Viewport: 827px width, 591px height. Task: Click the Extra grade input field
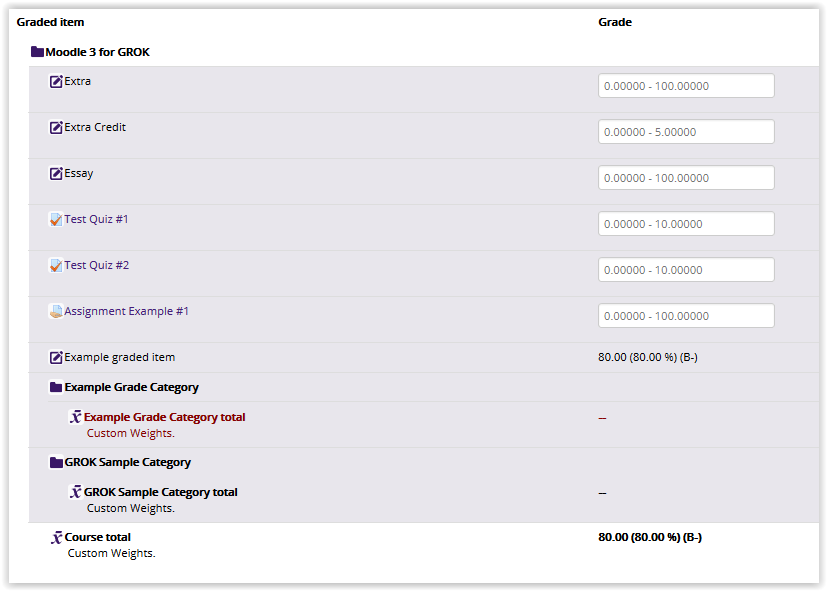pyautogui.click(x=686, y=85)
